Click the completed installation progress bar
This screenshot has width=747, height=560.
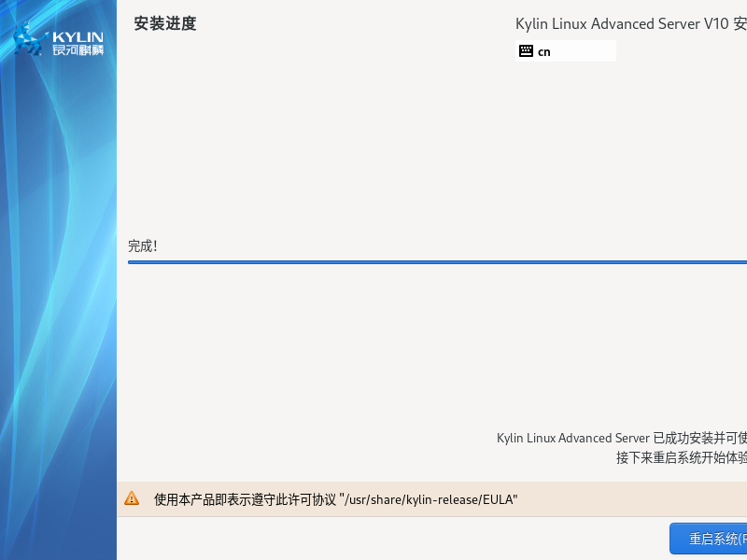[437, 262]
